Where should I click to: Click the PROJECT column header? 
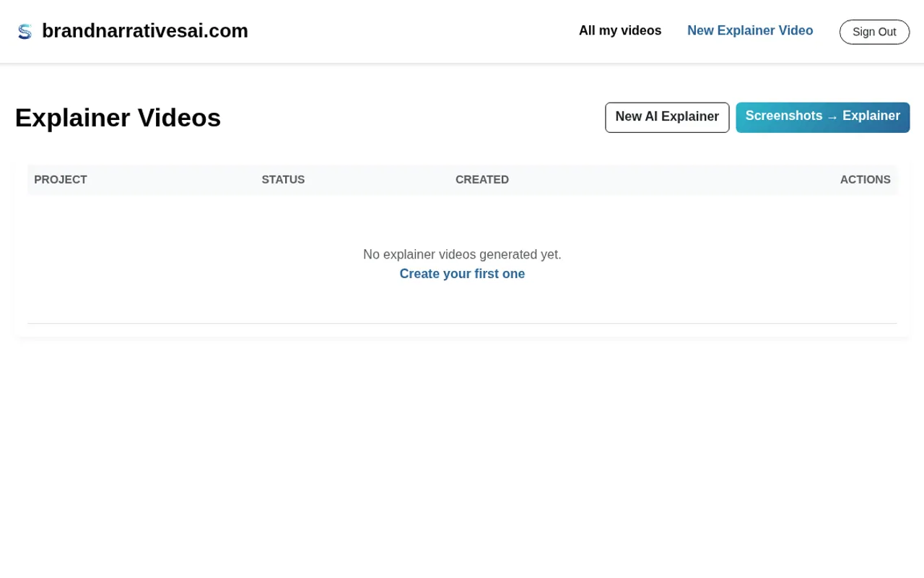tap(61, 180)
